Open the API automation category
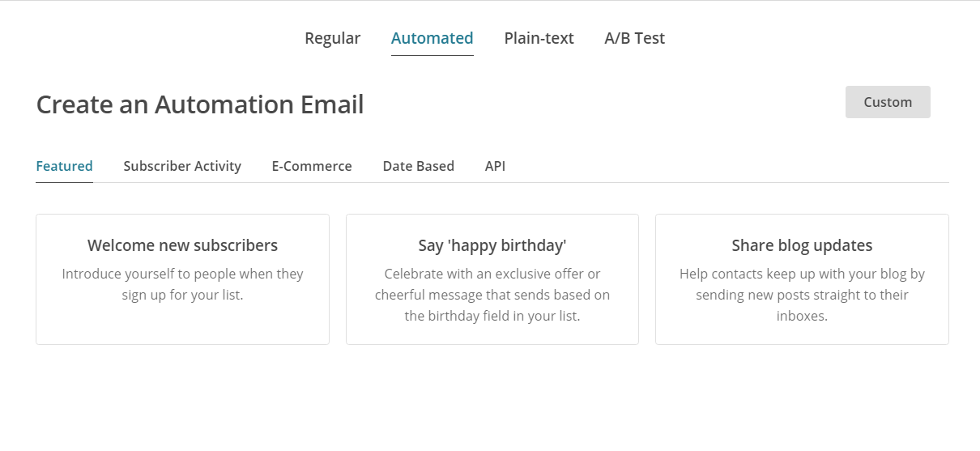Image resolution: width=980 pixels, height=451 pixels. [495, 166]
